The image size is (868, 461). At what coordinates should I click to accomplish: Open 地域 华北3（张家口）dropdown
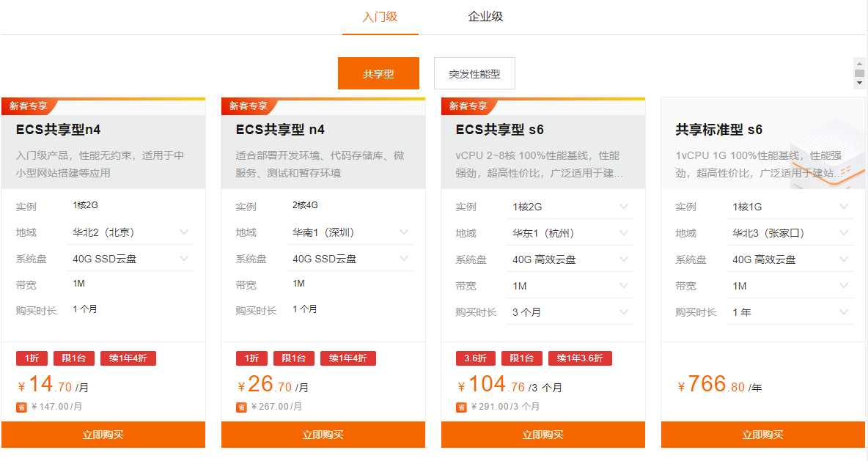tap(790, 233)
